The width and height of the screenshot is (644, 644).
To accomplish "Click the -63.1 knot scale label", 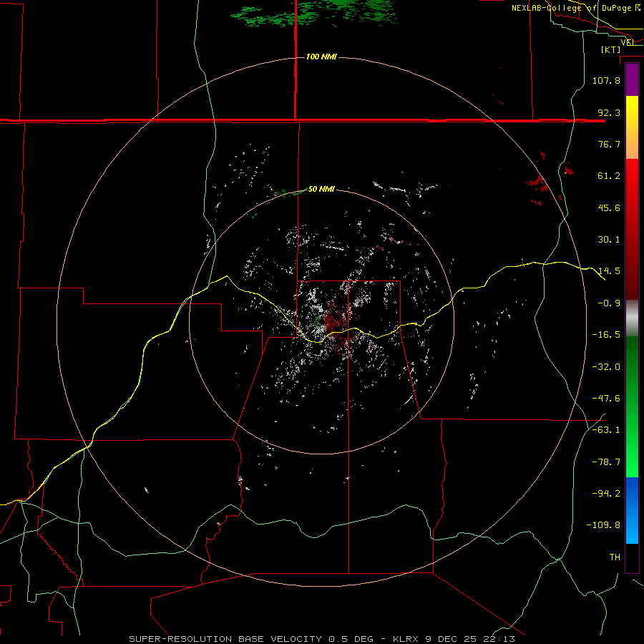I will [606, 430].
